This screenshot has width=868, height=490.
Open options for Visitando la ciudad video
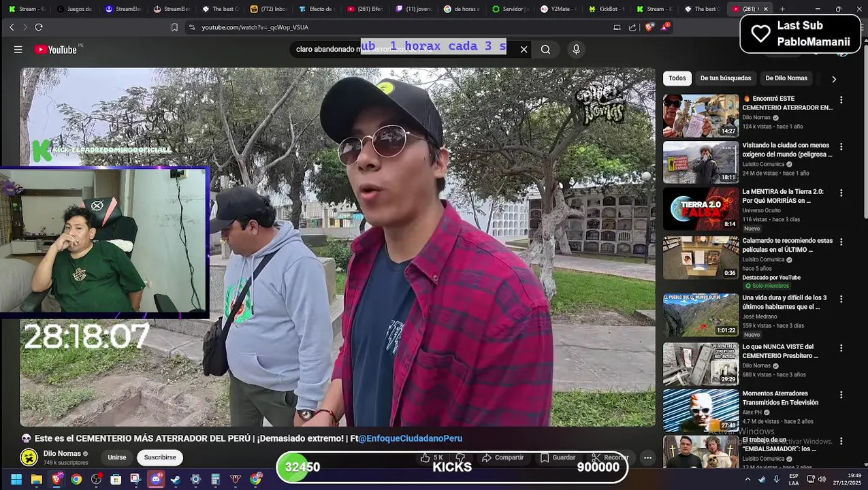pyautogui.click(x=841, y=146)
